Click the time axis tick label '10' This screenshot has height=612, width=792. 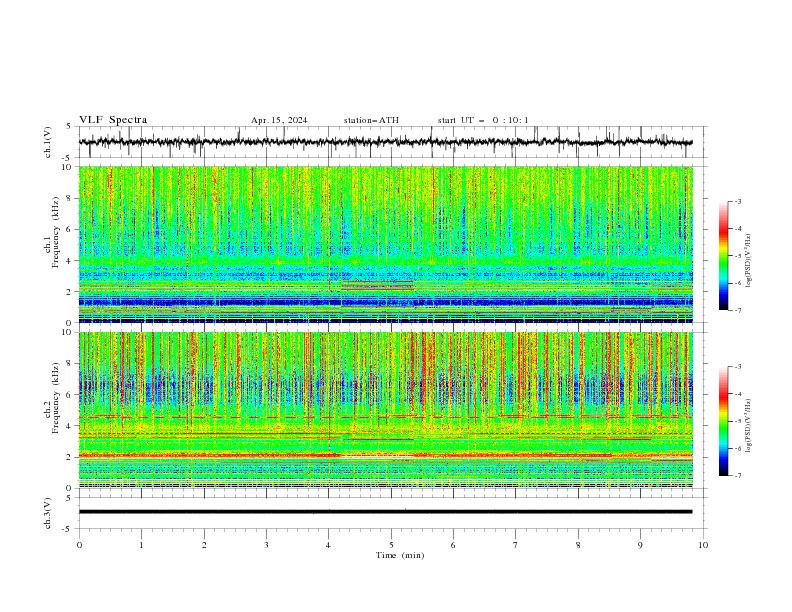(x=703, y=545)
